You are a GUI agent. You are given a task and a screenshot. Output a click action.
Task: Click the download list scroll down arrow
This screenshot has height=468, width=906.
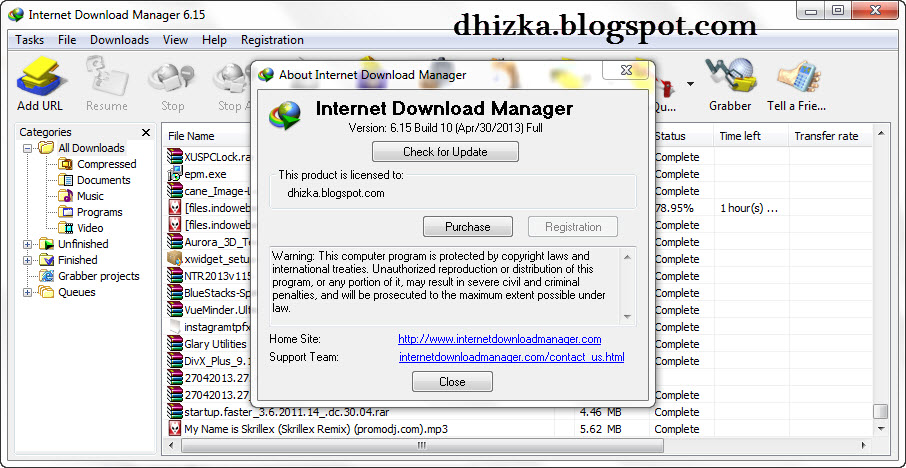click(x=881, y=428)
